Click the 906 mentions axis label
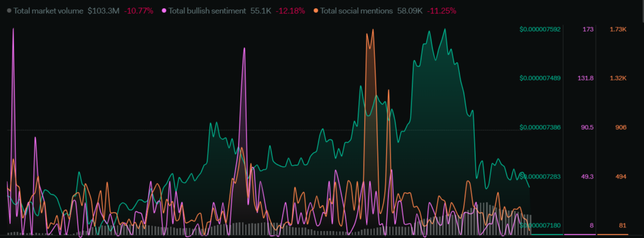Image resolution: width=644 pixels, height=238 pixels. coord(621,127)
